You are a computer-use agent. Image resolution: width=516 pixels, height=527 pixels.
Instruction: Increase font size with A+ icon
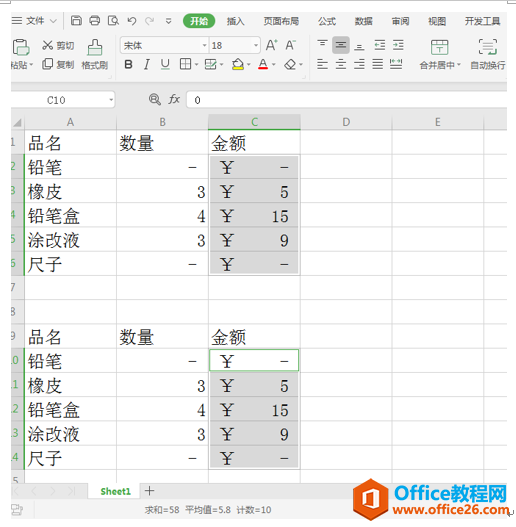tap(272, 45)
